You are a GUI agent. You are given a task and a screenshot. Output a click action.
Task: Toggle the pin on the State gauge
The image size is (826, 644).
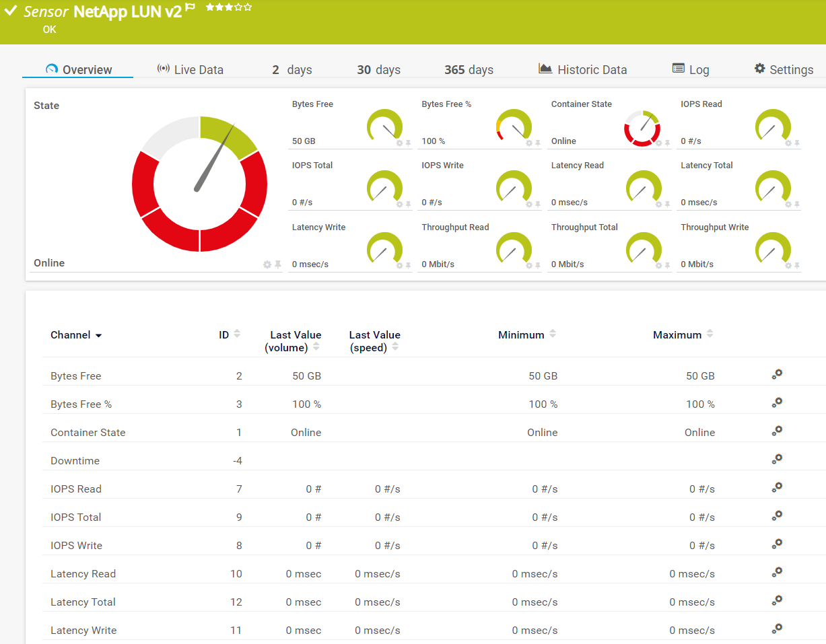(277, 264)
